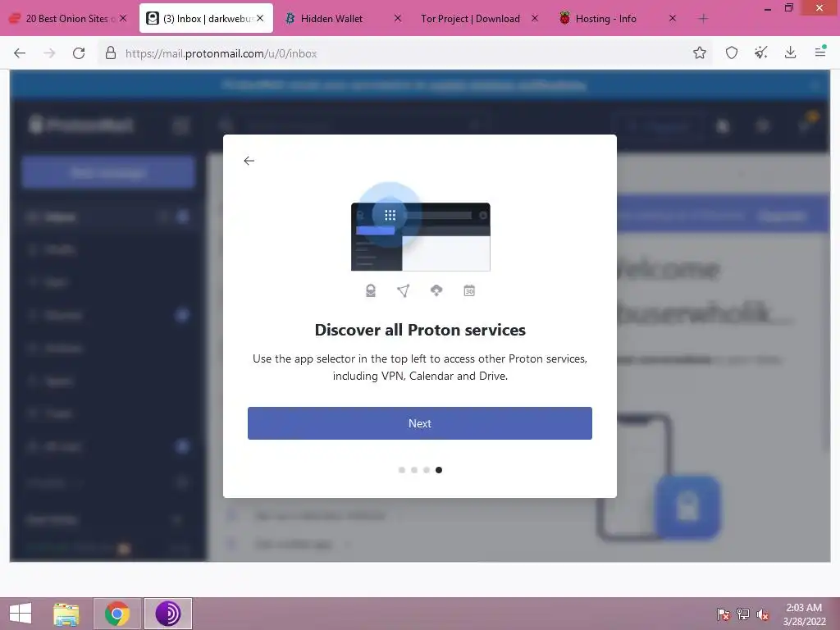This screenshot has width=840, height=630.
Task: Open the Tor shield security level icon
Action: pyautogui.click(x=731, y=52)
